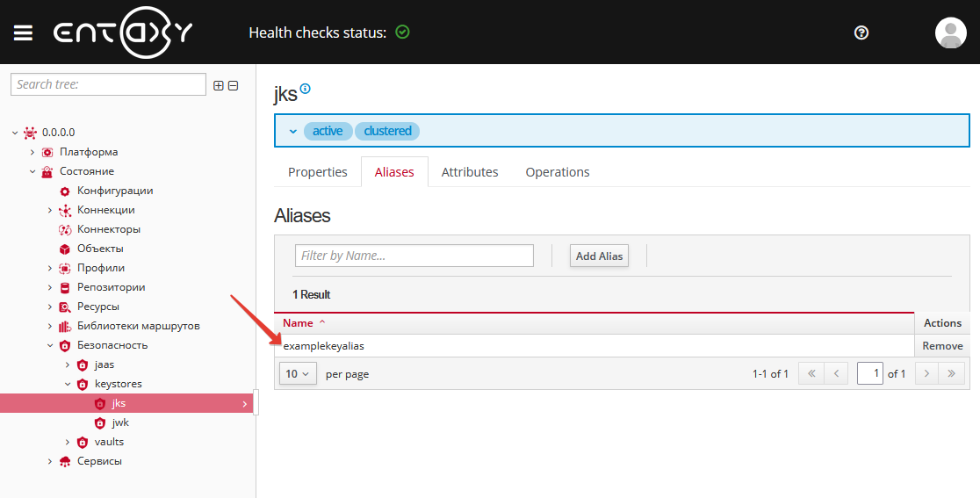Sort aliases by Name column header
Viewport: 980px width, 498px height.
click(299, 323)
